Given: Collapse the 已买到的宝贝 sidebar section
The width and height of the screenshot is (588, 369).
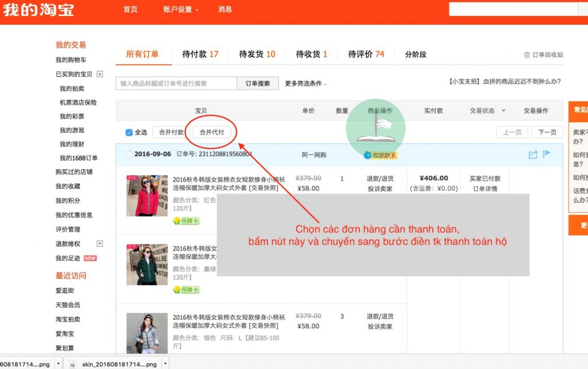Looking at the screenshot, I should click(x=100, y=74).
